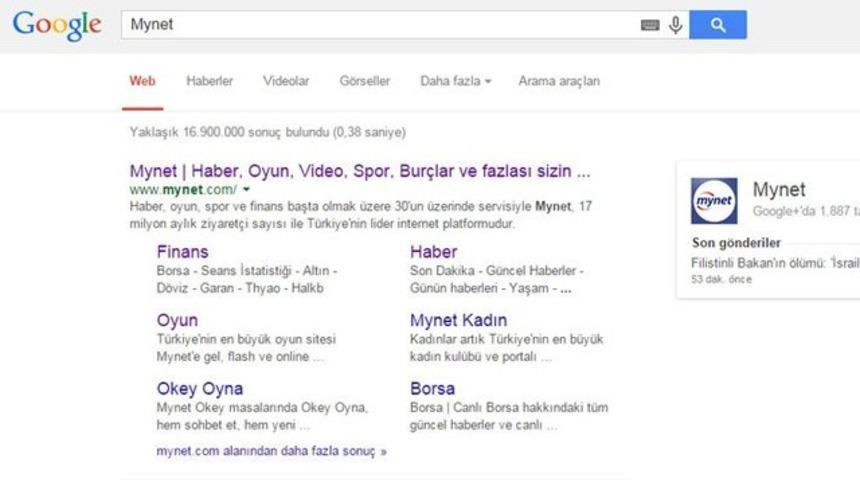This screenshot has width=860, height=480.
Task: Expand the Daha fazla dropdown
Action: [x=455, y=81]
